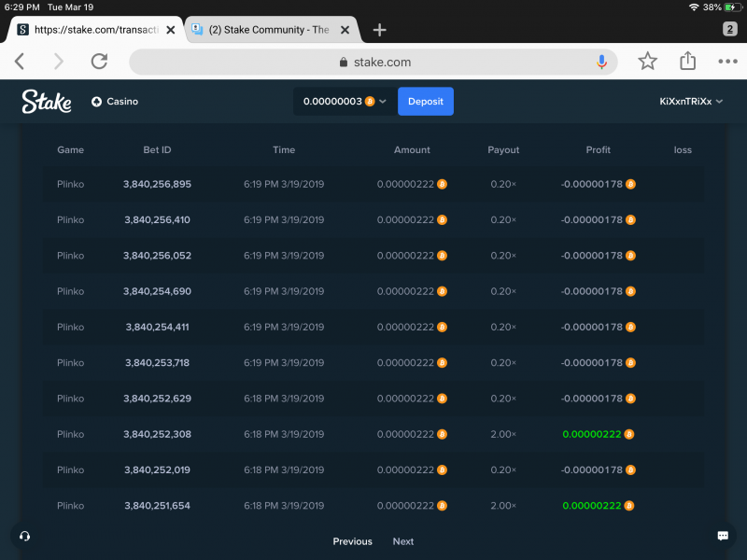Open the chat bubble icon
Screen dimensions: 747x560
click(723, 536)
